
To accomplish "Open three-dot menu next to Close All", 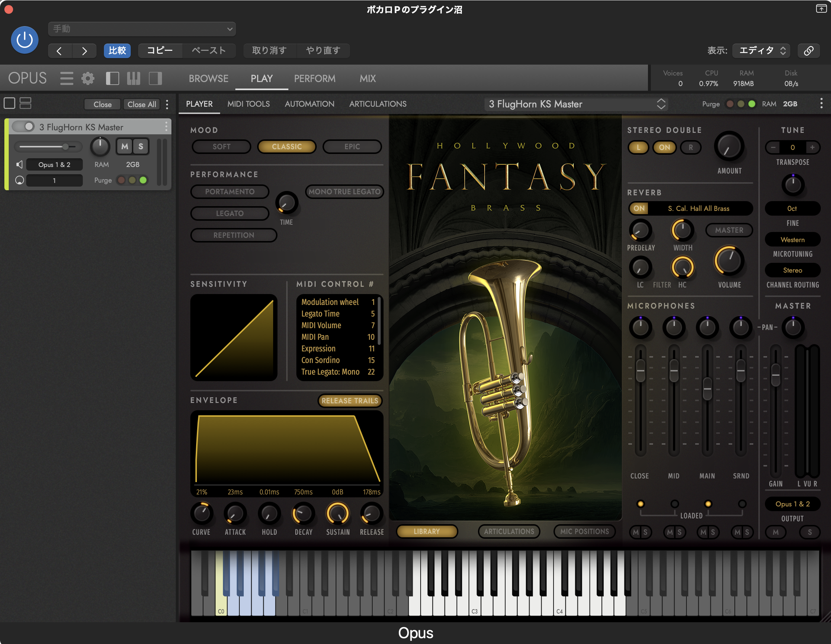I will coord(167,104).
